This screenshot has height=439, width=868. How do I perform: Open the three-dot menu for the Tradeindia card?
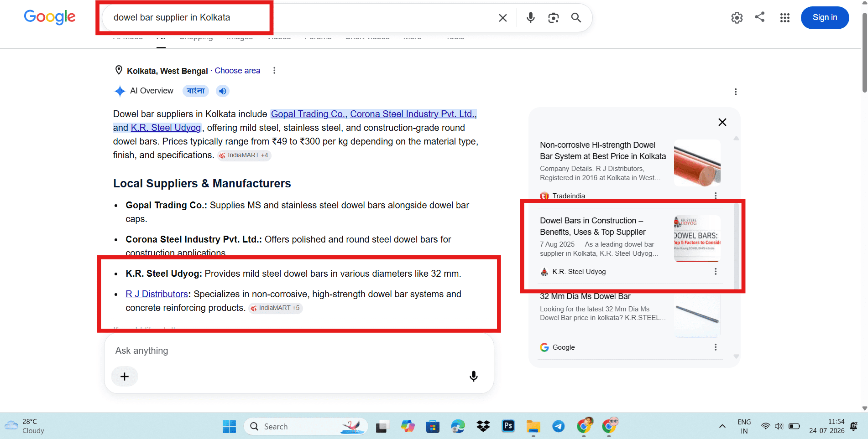click(716, 196)
